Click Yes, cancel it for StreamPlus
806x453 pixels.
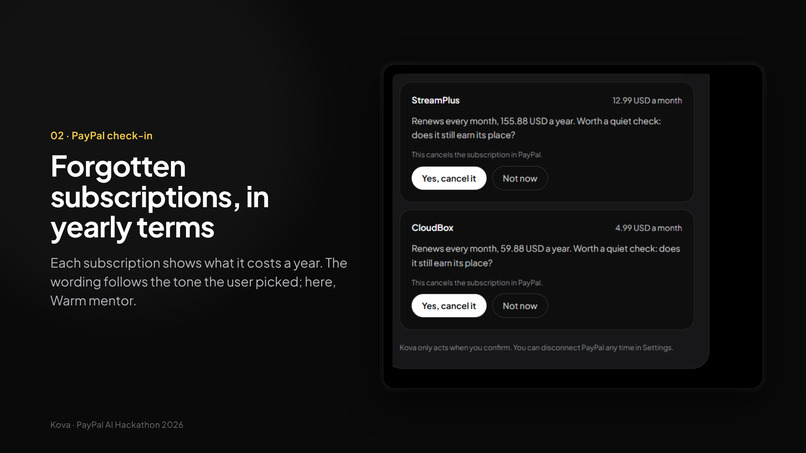point(449,178)
